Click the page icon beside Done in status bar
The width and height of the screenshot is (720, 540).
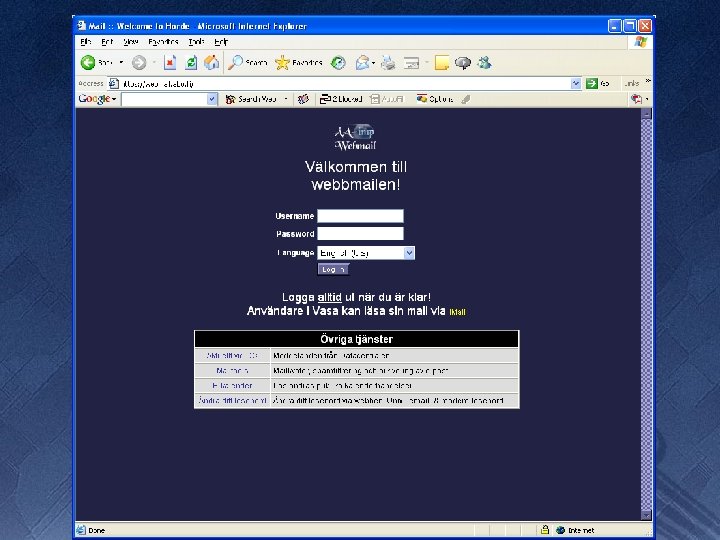pos(81,530)
